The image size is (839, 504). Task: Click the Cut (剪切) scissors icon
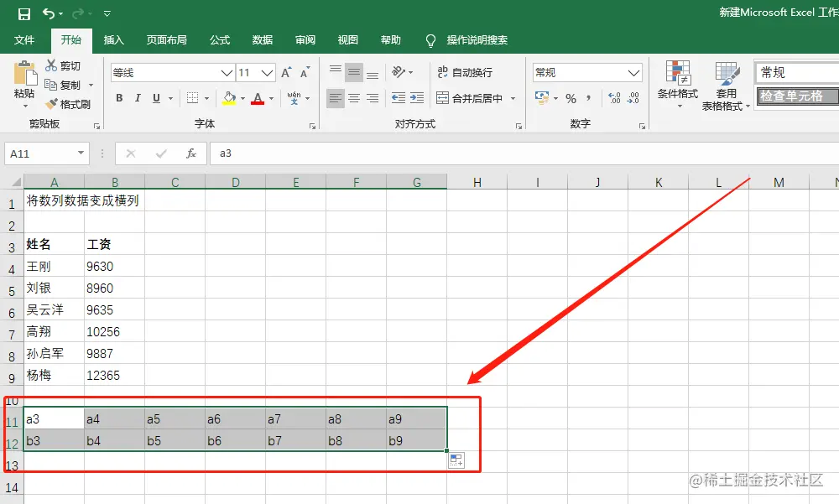tap(51, 65)
